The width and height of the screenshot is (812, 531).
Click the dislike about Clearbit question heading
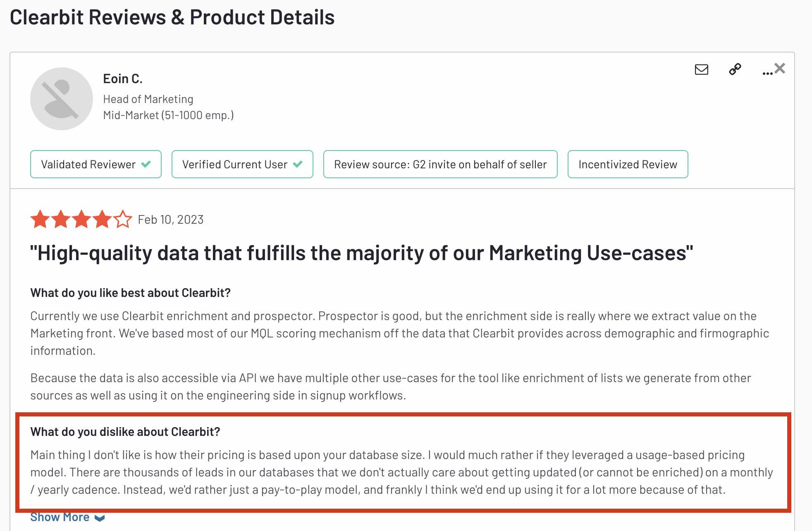pyautogui.click(x=125, y=432)
